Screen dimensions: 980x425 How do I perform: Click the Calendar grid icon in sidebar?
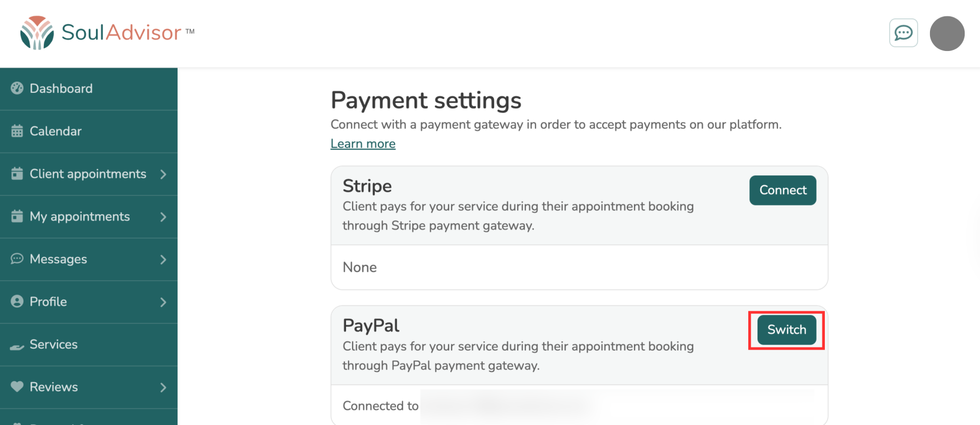click(x=17, y=131)
